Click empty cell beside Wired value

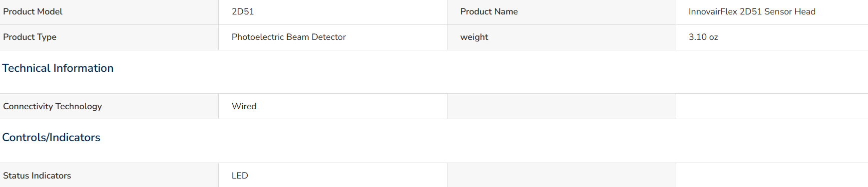[561, 106]
